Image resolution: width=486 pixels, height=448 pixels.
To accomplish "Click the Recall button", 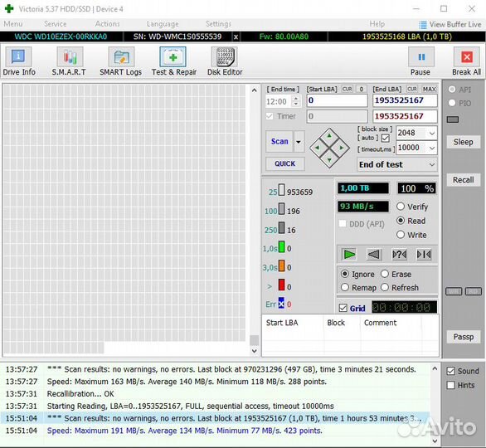I will (463, 180).
